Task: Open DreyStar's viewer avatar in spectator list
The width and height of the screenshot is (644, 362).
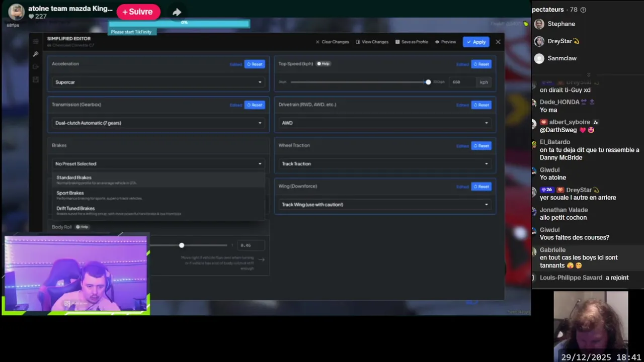Action: pyautogui.click(x=539, y=41)
